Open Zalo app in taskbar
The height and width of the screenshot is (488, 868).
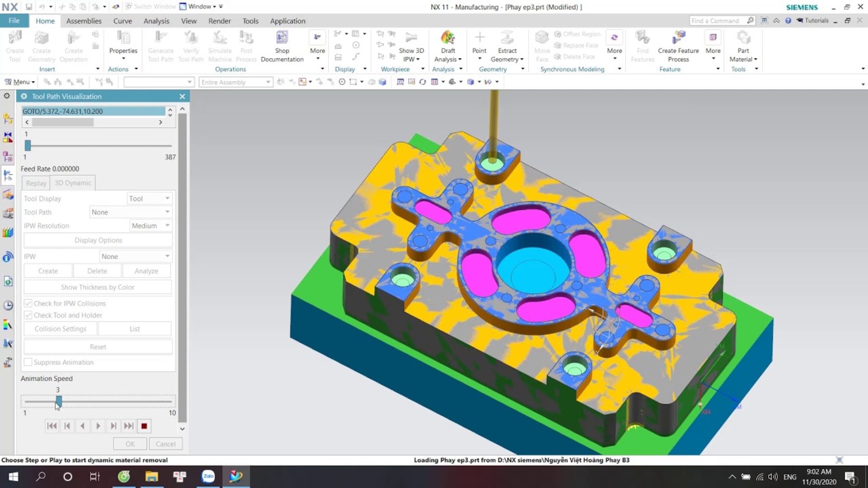(x=208, y=476)
